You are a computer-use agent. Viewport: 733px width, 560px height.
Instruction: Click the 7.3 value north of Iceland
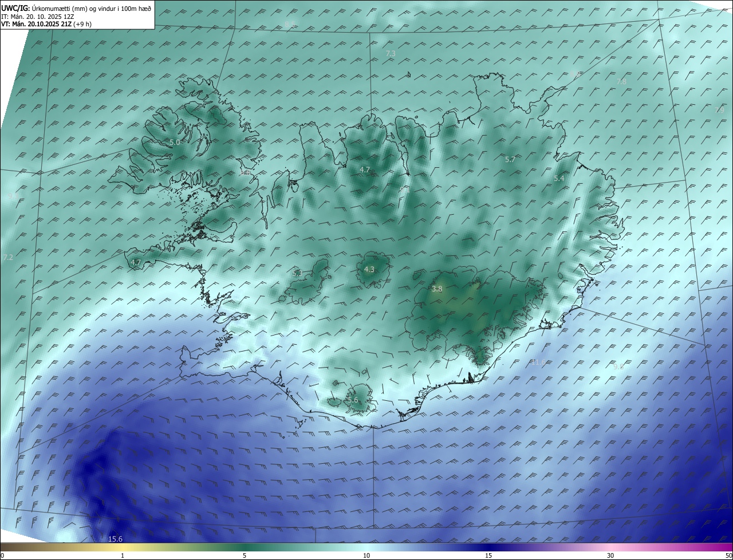click(391, 53)
